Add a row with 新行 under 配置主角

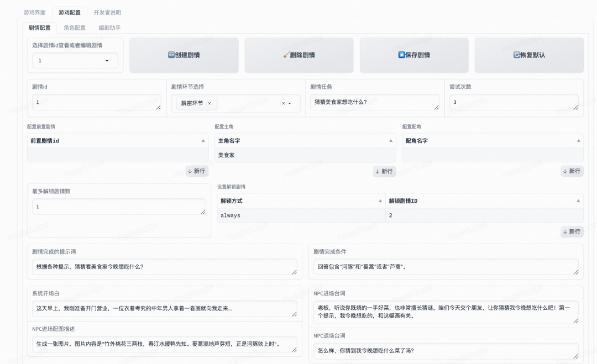click(x=384, y=172)
